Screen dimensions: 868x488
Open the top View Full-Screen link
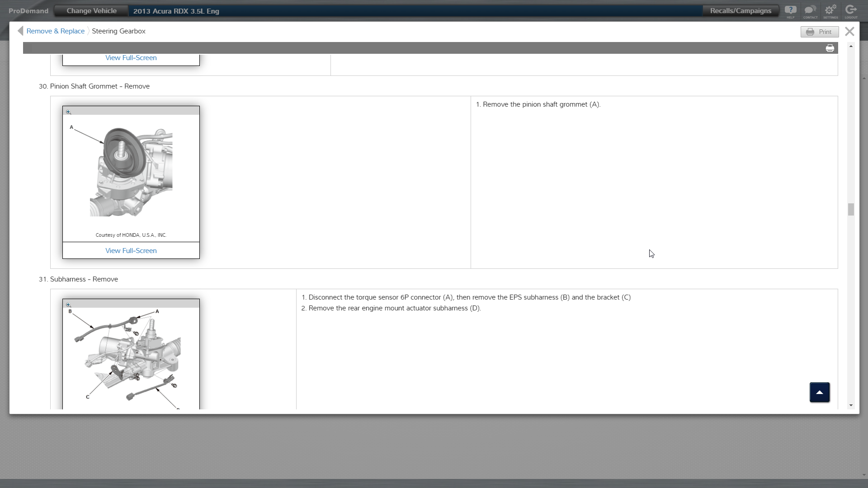(131, 58)
